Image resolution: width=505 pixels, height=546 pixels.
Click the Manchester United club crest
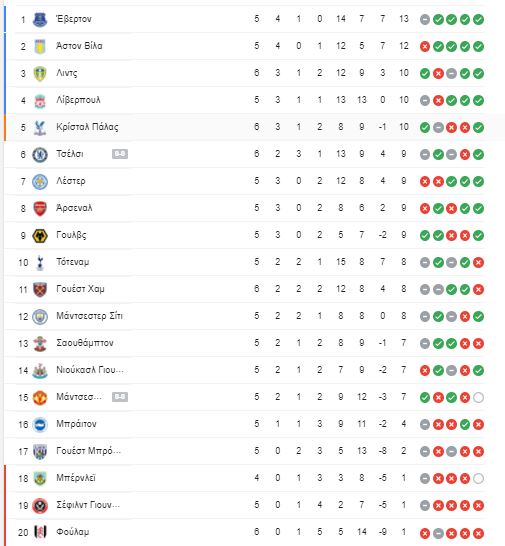tap(40, 398)
